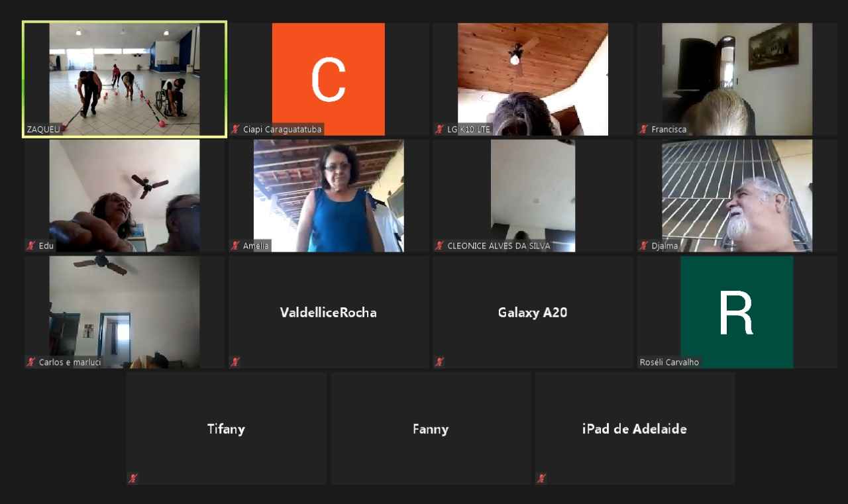848x504 pixels.
Task: Click the orange C avatar of Ciapi Caraguatatuba
Action: coord(329,79)
